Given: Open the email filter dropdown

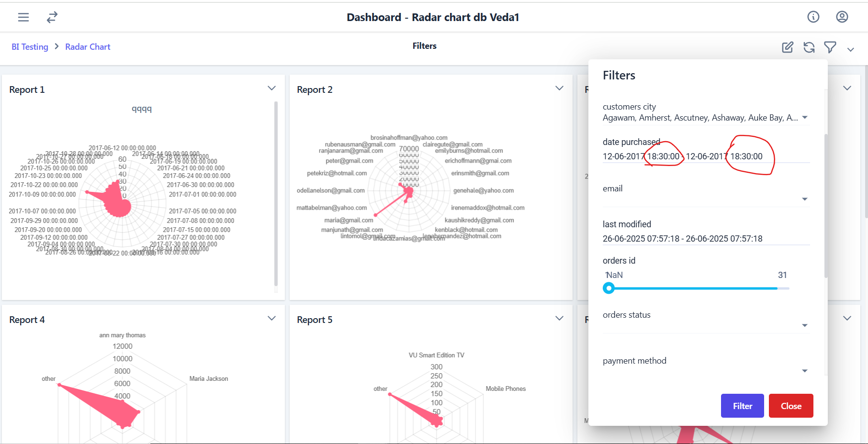Looking at the screenshot, I should click(x=805, y=199).
